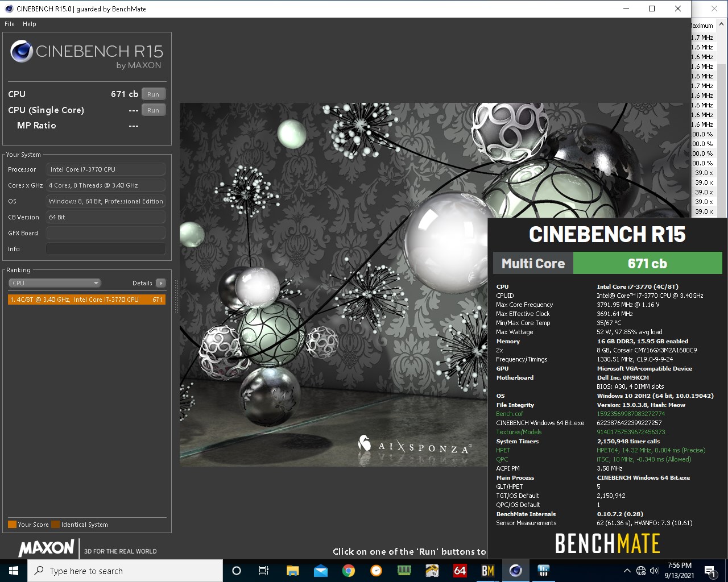Open Task View on the taskbar
Image resolution: width=728 pixels, height=582 pixels.
(x=264, y=571)
